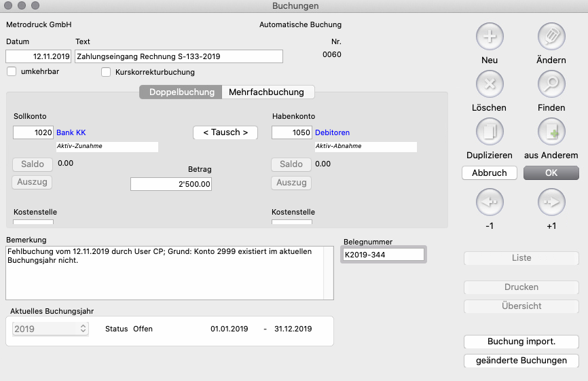The width and height of the screenshot is (588, 381).
Task: Click the Ändern pencil icon
Action: pos(551,37)
